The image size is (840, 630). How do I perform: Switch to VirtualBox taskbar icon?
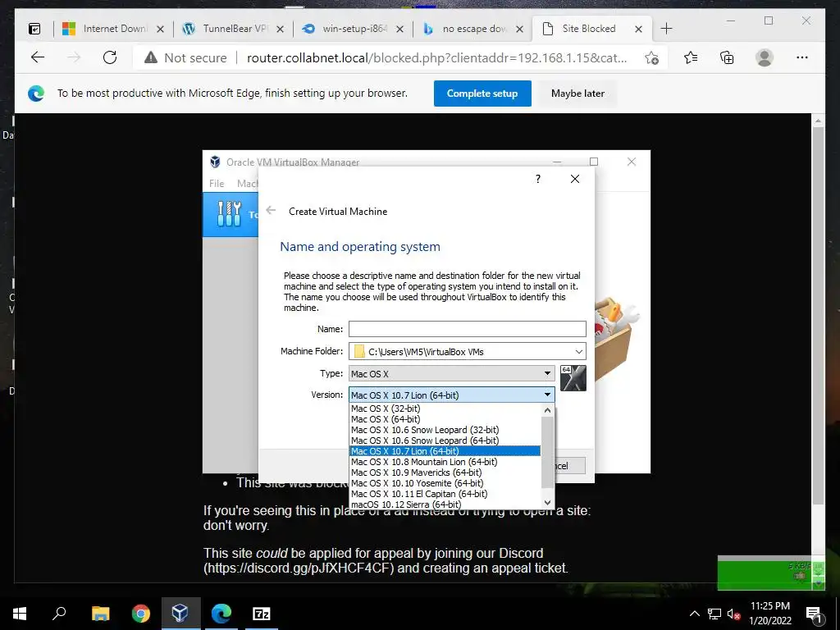(180, 614)
